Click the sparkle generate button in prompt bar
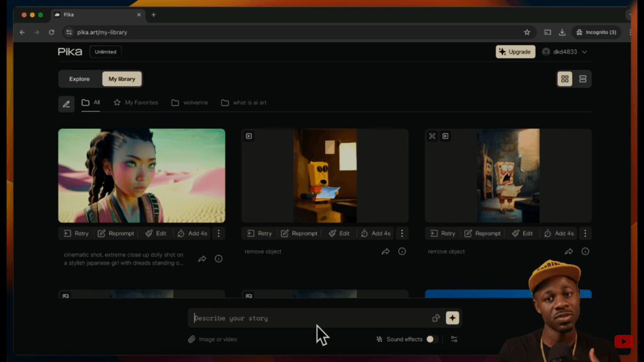The height and width of the screenshot is (362, 644). tap(452, 318)
